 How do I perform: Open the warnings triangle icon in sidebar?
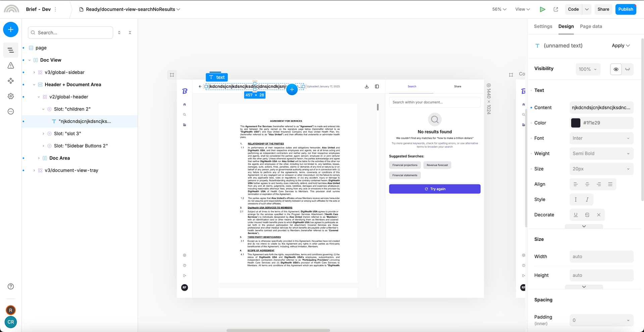[x=11, y=66]
